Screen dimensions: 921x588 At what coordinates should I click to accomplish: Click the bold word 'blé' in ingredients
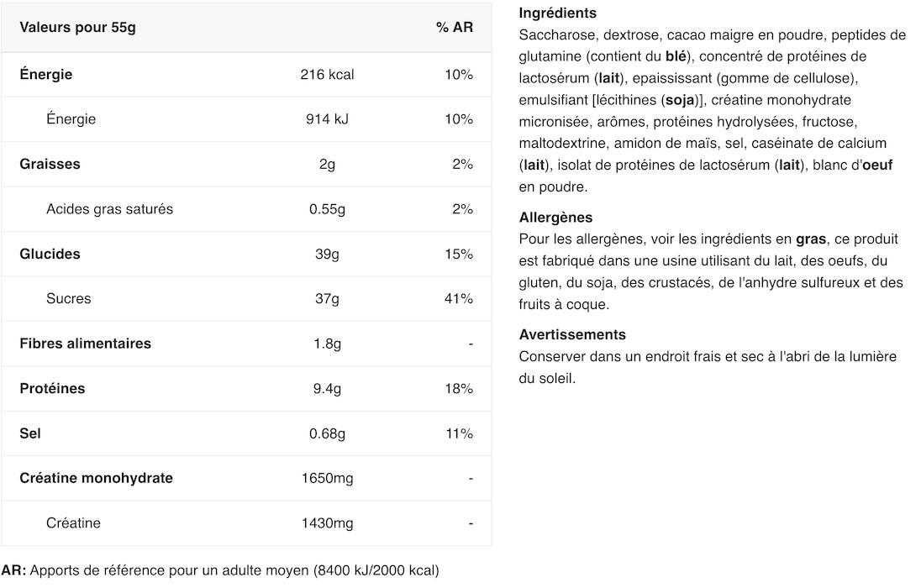[x=676, y=56]
